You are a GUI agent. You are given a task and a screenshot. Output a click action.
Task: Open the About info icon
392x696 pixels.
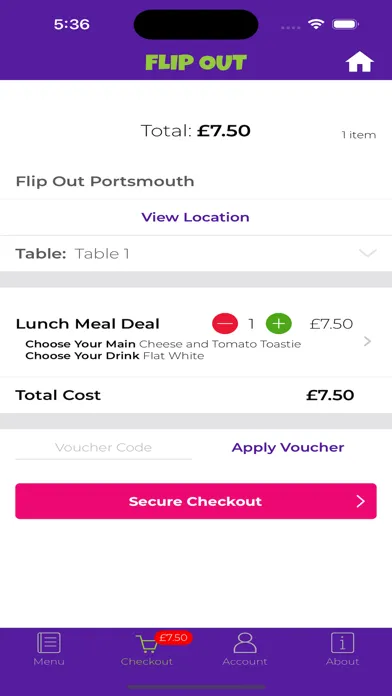[342, 643]
